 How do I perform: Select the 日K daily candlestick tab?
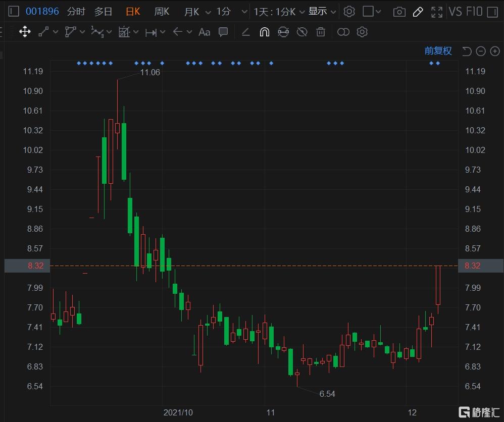[x=133, y=12]
